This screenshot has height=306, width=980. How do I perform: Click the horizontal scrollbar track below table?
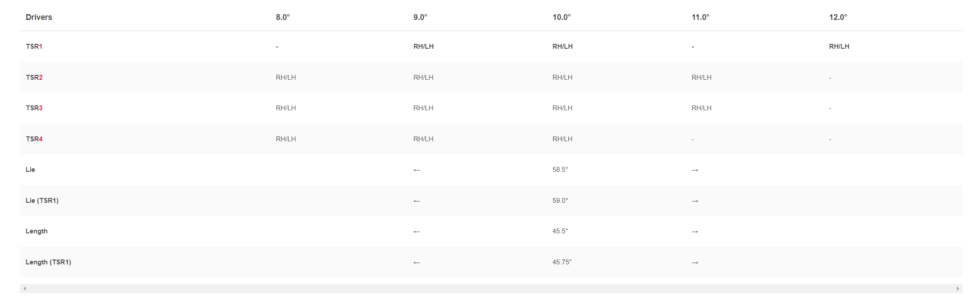tap(491, 288)
